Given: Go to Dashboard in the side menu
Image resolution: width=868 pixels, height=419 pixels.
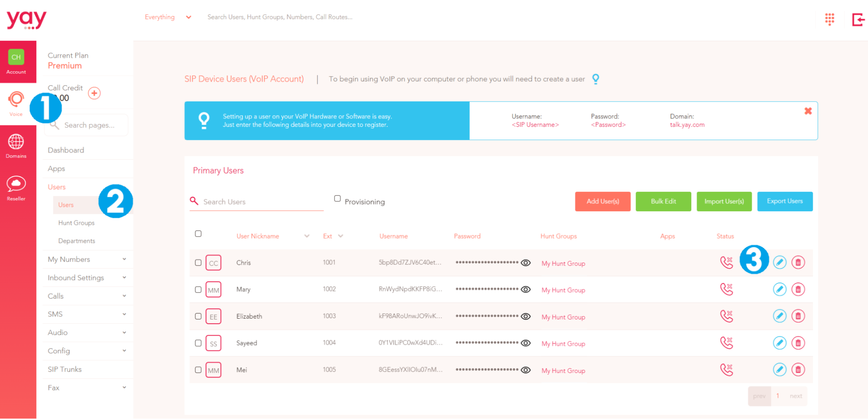Looking at the screenshot, I should tap(66, 150).
